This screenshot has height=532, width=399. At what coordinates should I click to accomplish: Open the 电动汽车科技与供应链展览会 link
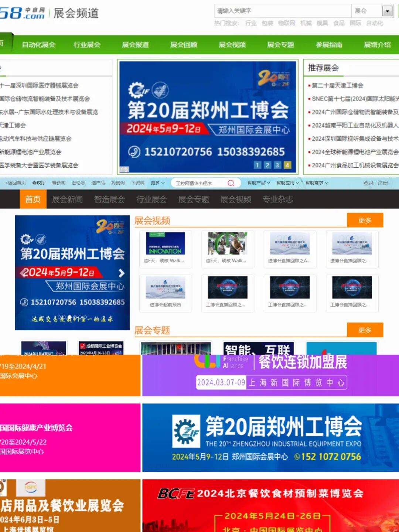(36, 139)
